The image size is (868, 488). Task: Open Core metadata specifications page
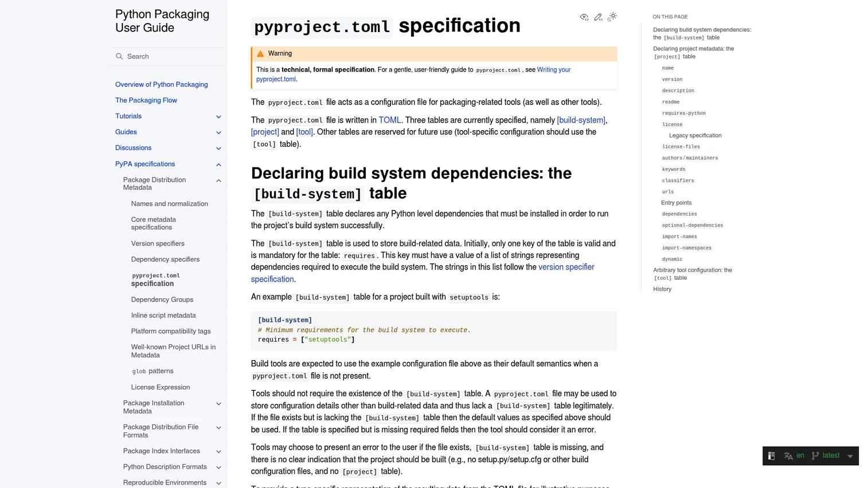click(153, 224)
